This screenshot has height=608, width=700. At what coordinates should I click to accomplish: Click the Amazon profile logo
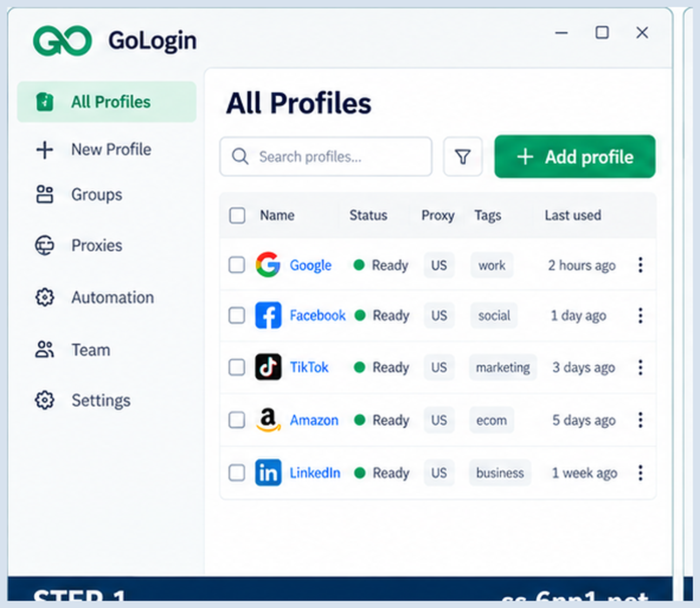pyautogui.click(x=268, y=420)
